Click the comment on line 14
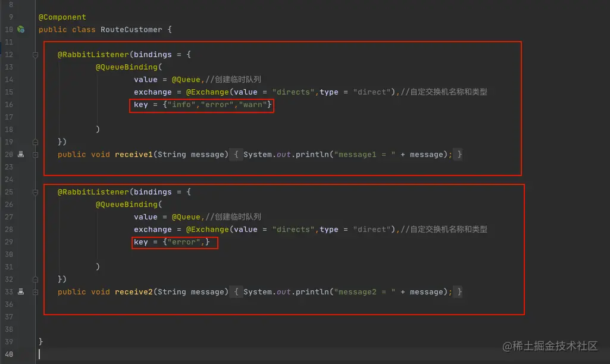The image size is (610, 364). pos(233,79)
